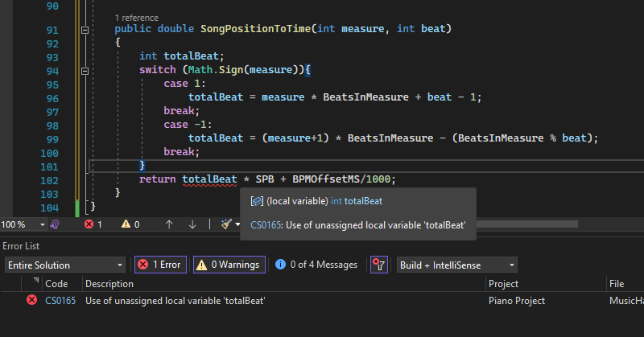Collapse the SongPositionToTime method outline
This screenshot has width=644, height=337.
85,30
